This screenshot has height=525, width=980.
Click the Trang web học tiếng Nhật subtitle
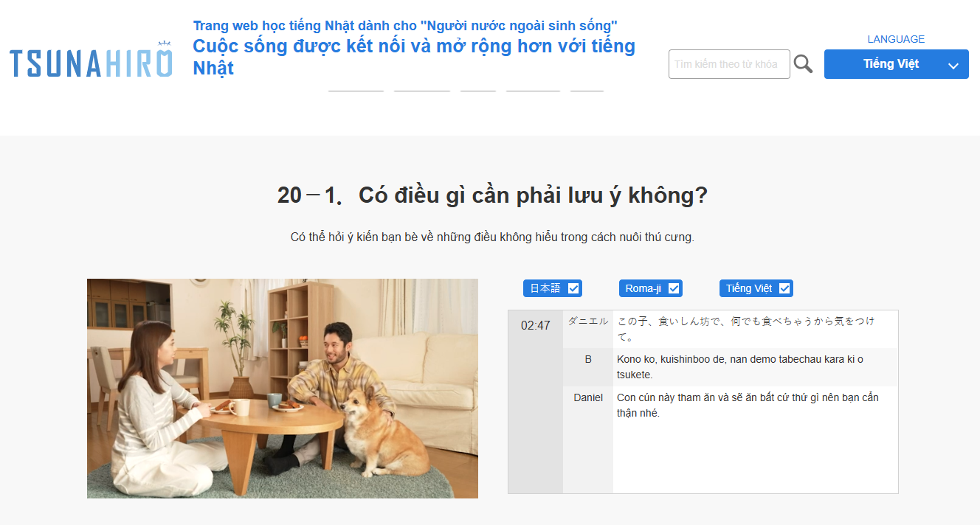[x=405, y=26]
